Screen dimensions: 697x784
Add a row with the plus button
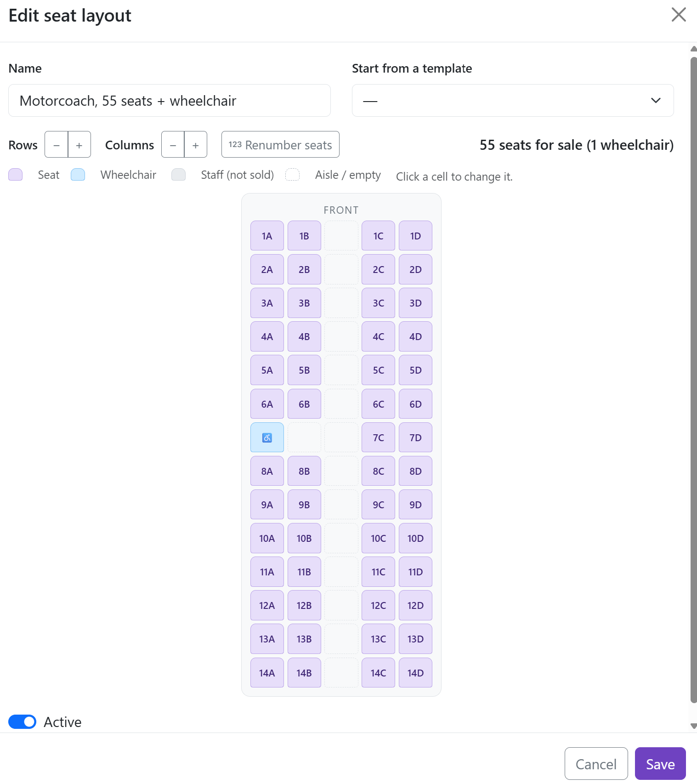coord(79,145)
